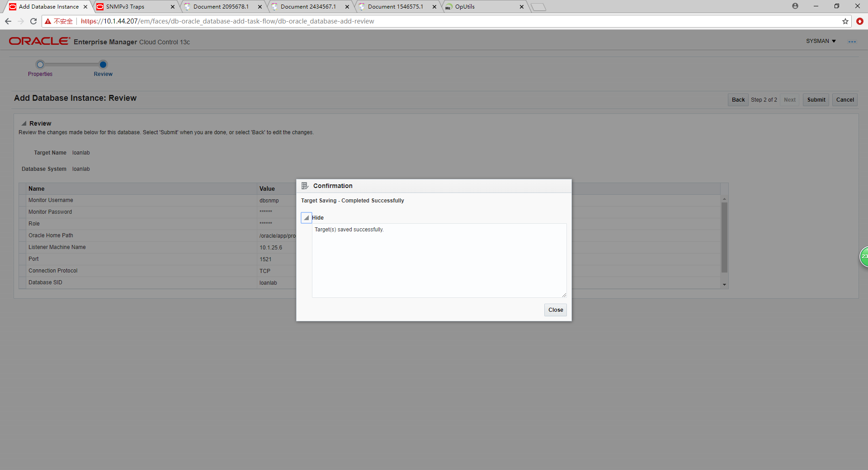The width and height of the screenshot is (868, 470).
Task: Click the browser forward arrow
Action: pos(21,21)
